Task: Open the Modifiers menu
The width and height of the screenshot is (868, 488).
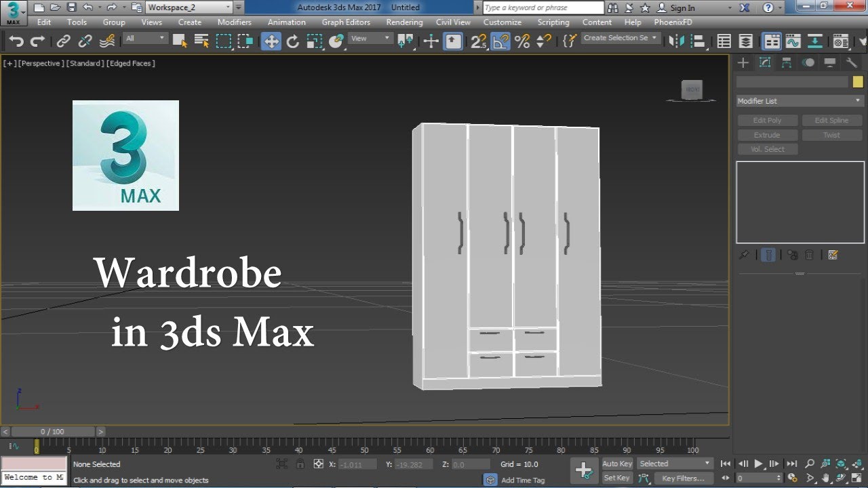Action: (x=234, y=22)
